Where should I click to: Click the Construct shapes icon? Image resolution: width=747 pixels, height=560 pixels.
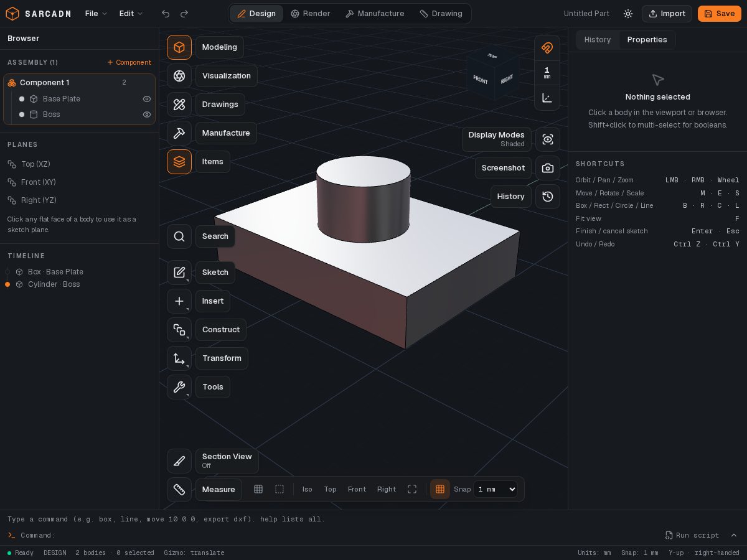[x=179, y=330]
